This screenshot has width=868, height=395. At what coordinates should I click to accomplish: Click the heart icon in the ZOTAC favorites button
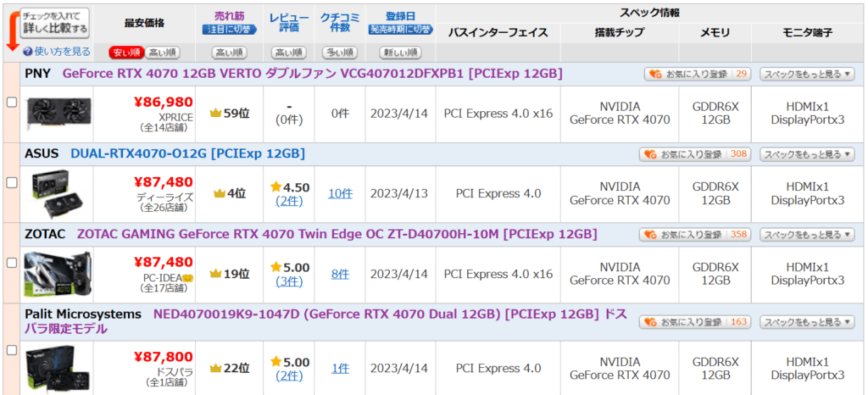[x=652, y=235]
